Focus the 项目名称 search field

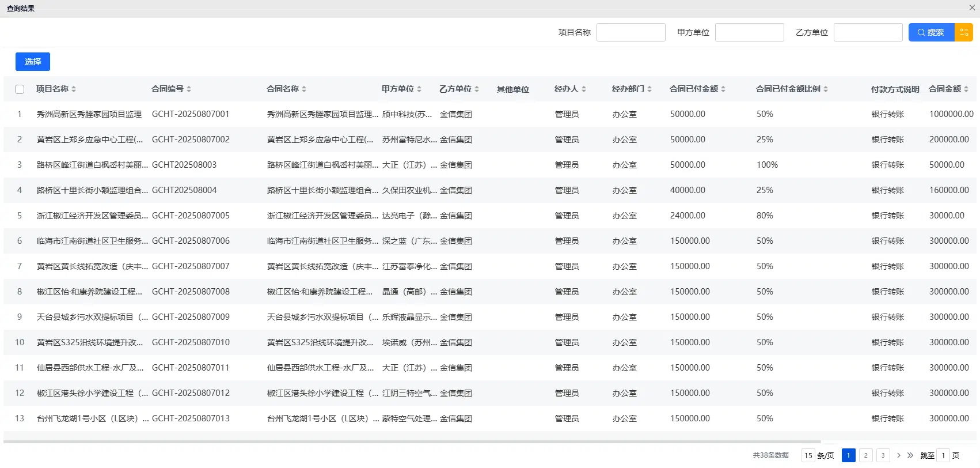(631, 32)
